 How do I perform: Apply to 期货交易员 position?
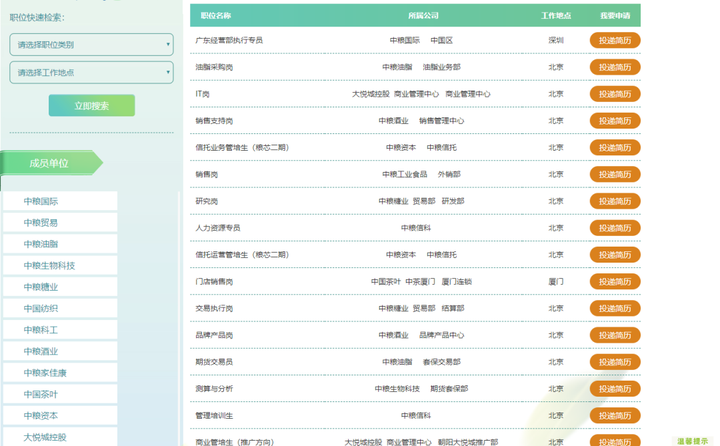point(615,362)
